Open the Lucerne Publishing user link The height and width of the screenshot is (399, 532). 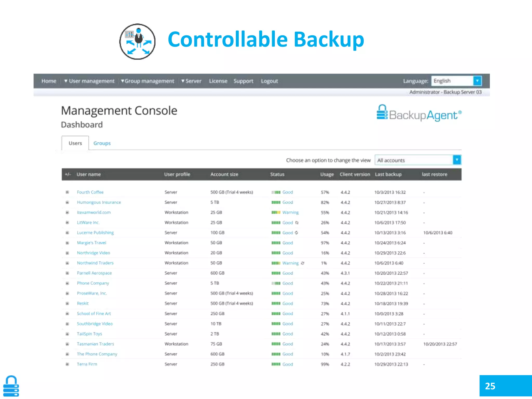(95, 233)
